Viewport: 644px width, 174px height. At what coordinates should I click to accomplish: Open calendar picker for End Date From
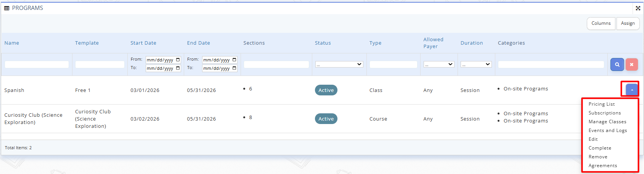(234, 60)
